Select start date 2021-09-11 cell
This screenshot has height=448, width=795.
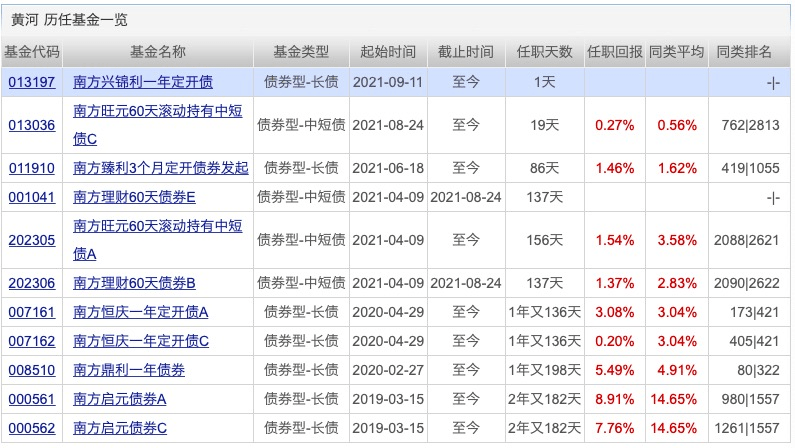(x=388, y=82)
